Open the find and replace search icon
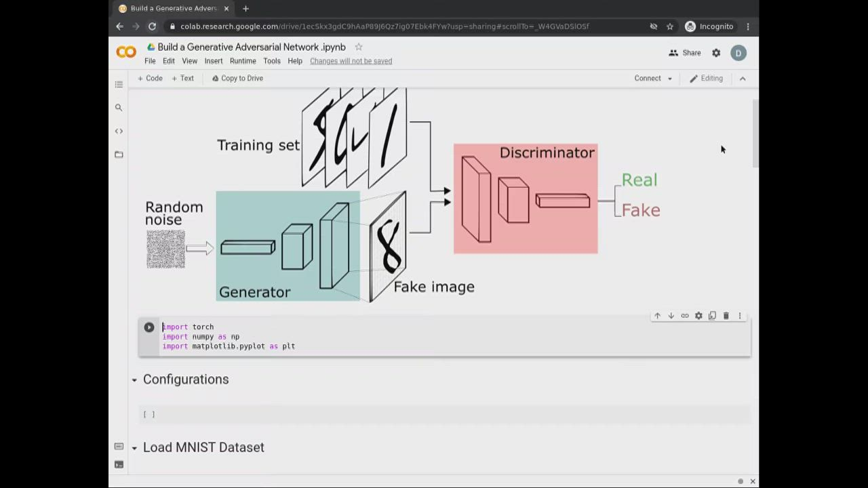This screenshot has height=488, width=868. click(x=119, y=108)
